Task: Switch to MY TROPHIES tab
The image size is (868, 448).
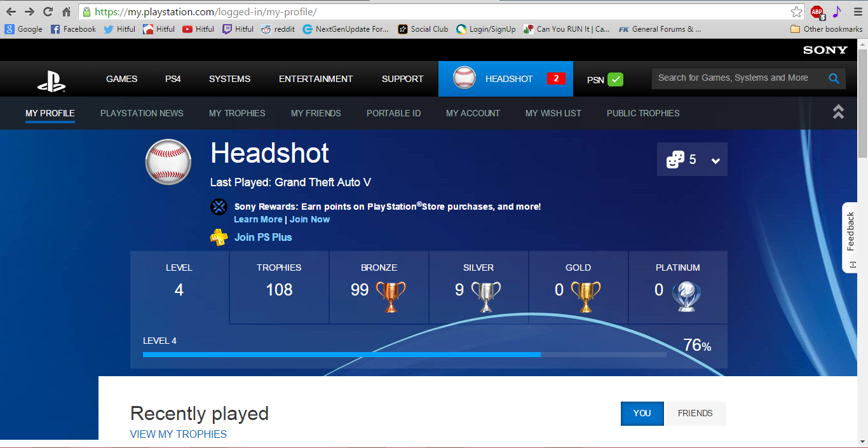Action: (x=237, y=113)
